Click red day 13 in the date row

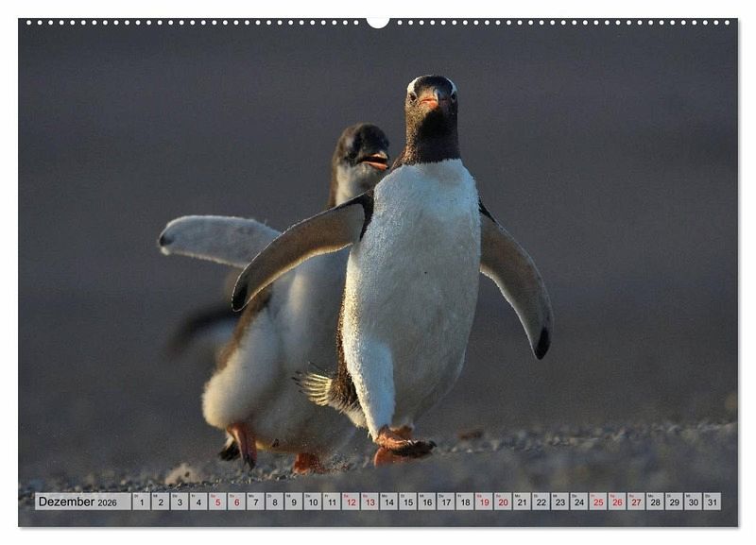(x=369, y=502)
